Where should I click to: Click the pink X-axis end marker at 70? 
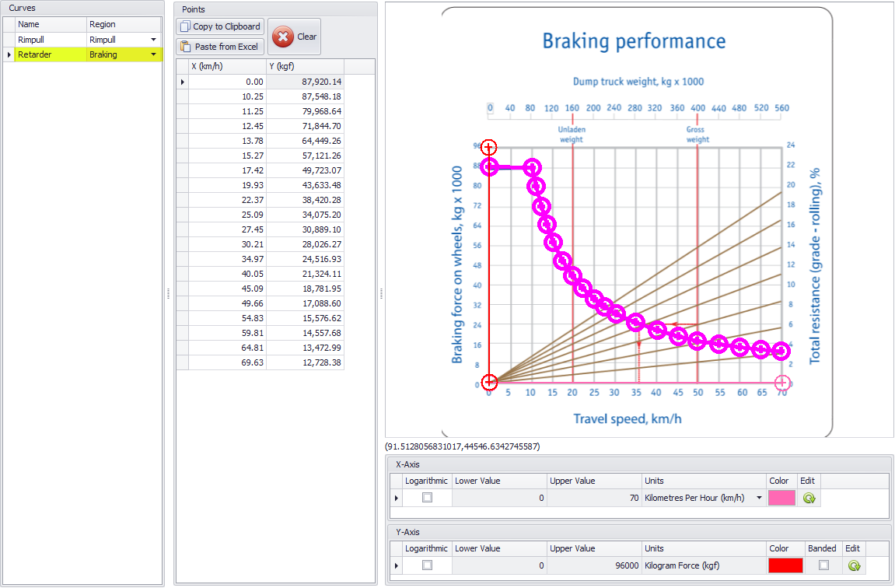pos(782,382)
